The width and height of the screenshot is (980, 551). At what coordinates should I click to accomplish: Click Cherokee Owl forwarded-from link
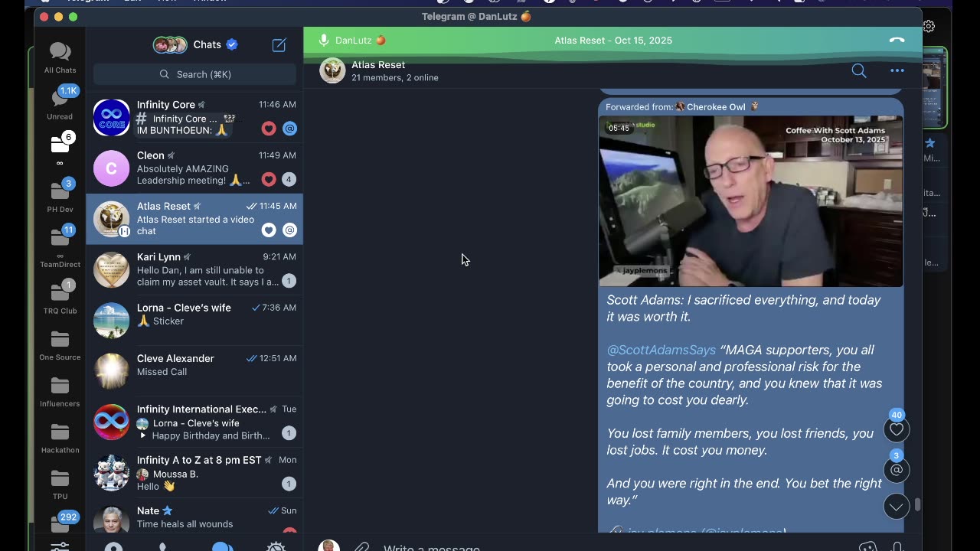[x=716, y=107]
